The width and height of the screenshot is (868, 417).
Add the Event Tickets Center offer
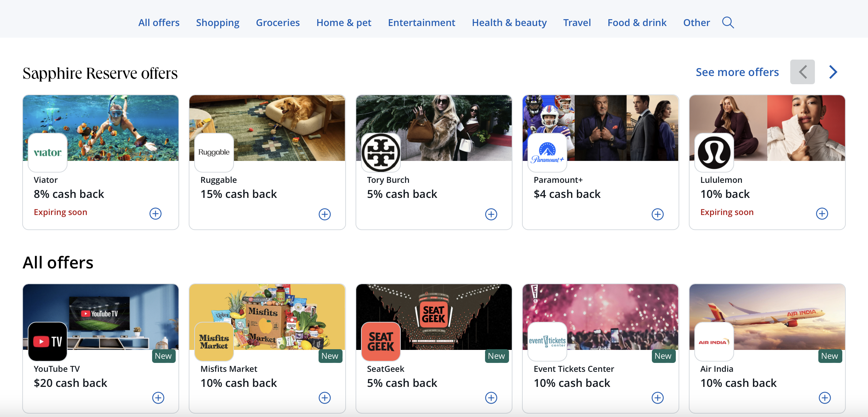coord(658,398)
